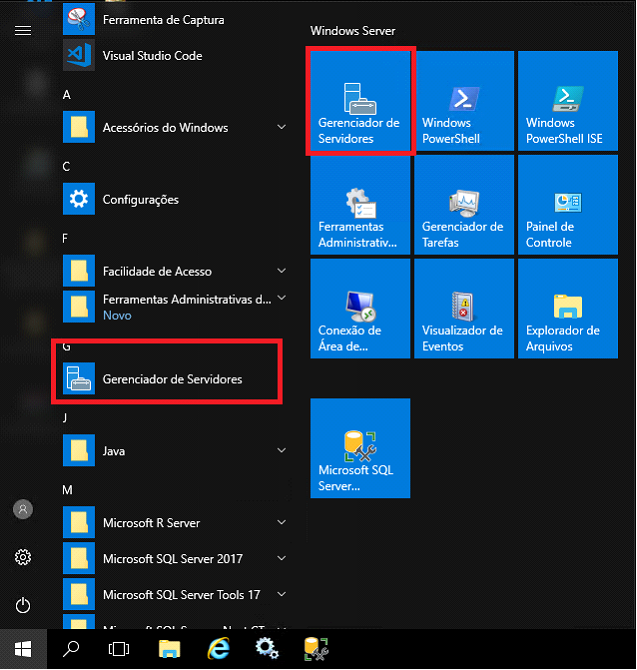
Task: Expand the Microsoft R Server folder
Action: click(282, 522)
